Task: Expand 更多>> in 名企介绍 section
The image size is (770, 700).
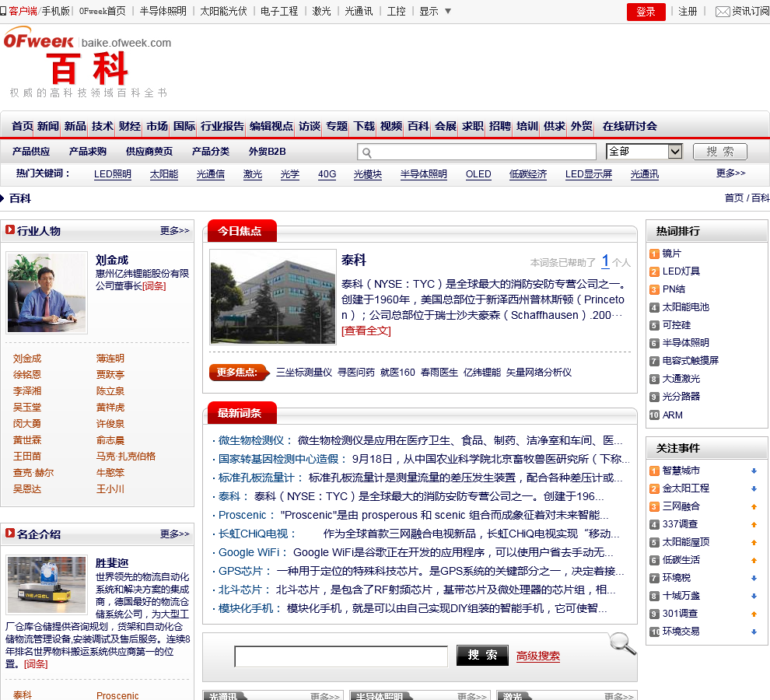Action: (174, 534)
